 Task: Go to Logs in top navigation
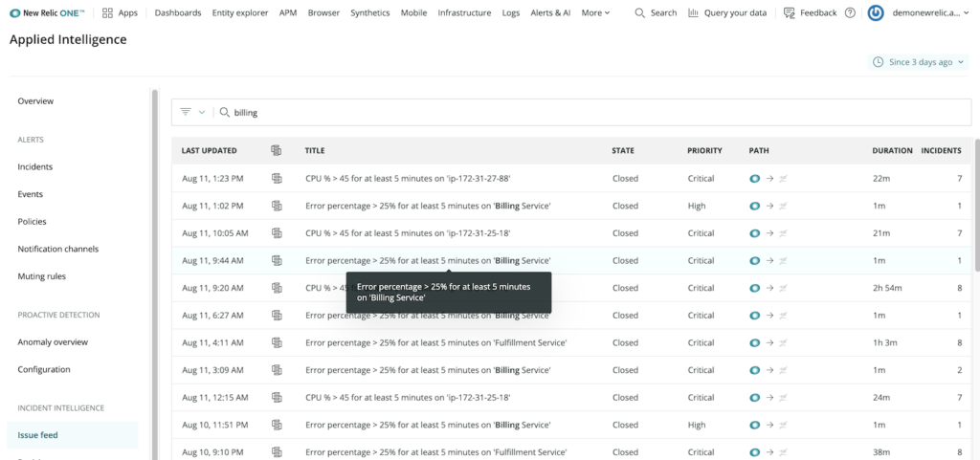click(x=511, y=12)
